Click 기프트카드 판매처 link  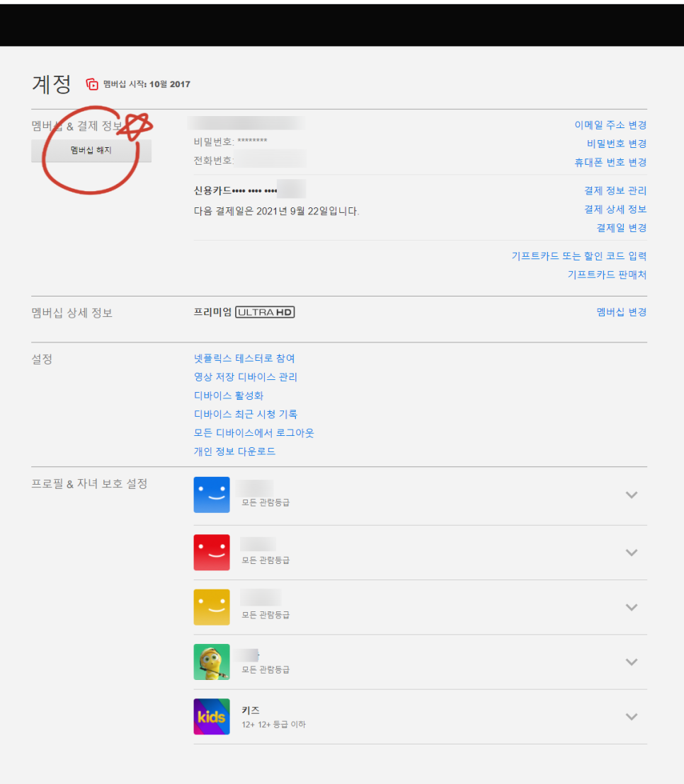pos(607,275)
